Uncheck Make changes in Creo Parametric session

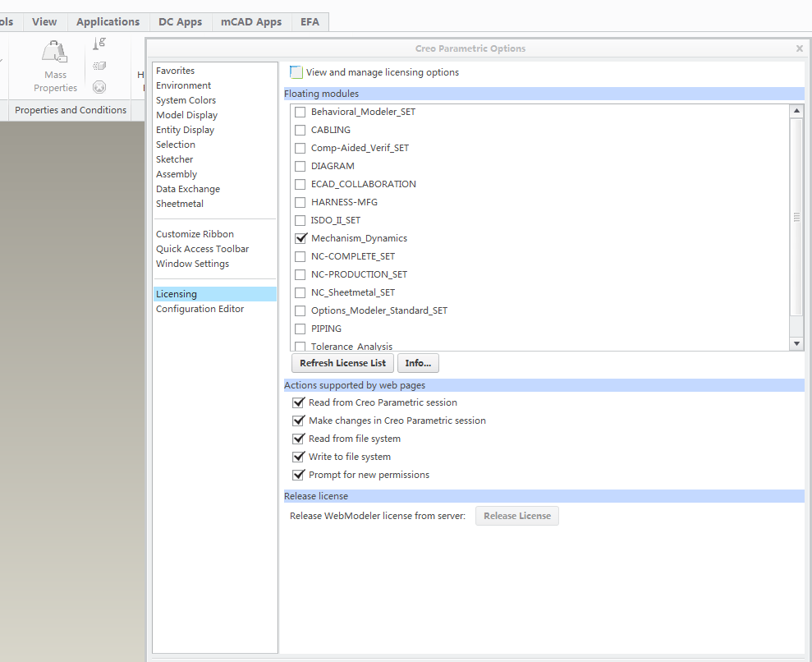coord(298,421)
